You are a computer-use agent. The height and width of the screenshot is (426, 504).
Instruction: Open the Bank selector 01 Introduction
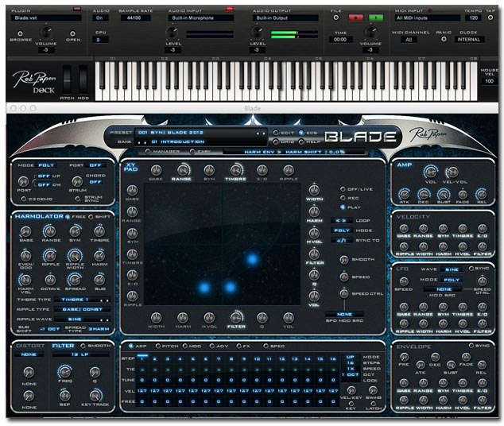[x=201, y=141]
